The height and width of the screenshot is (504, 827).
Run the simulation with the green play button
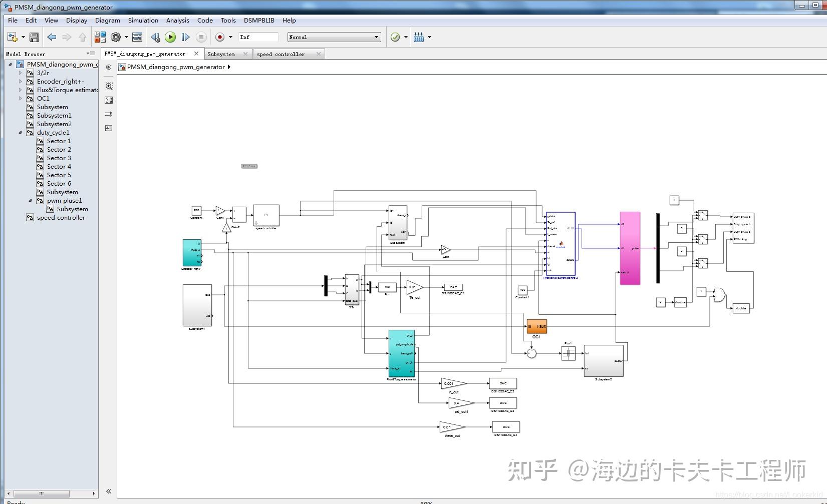[x=170, y=37]
